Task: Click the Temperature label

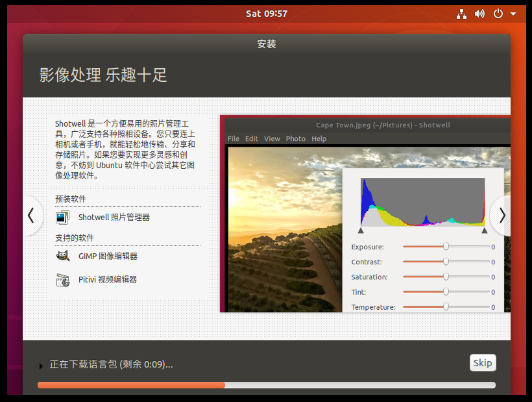Action: [x=373, y=307]
